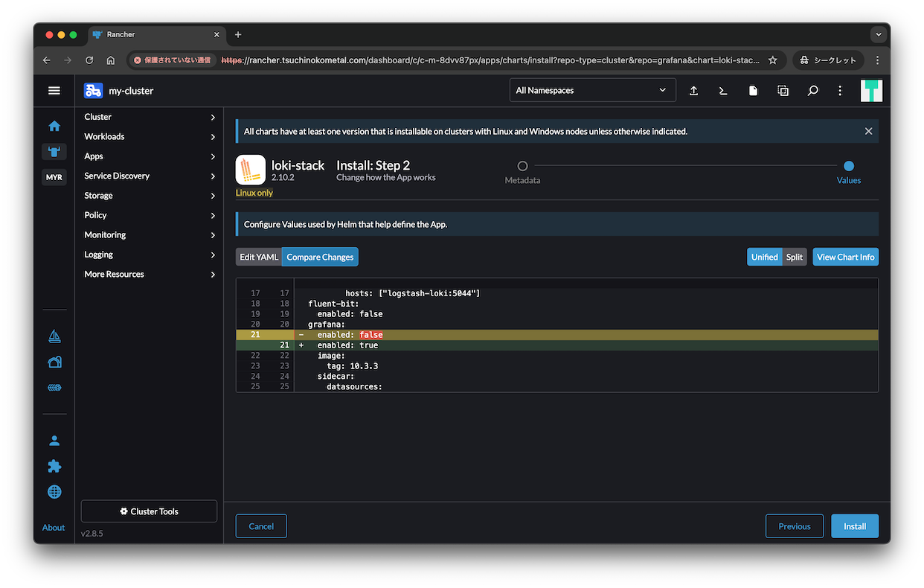Click the 'tag: 10.3.3' line
This screenshot has width=924, height=588.
click(x=556, y=366)
